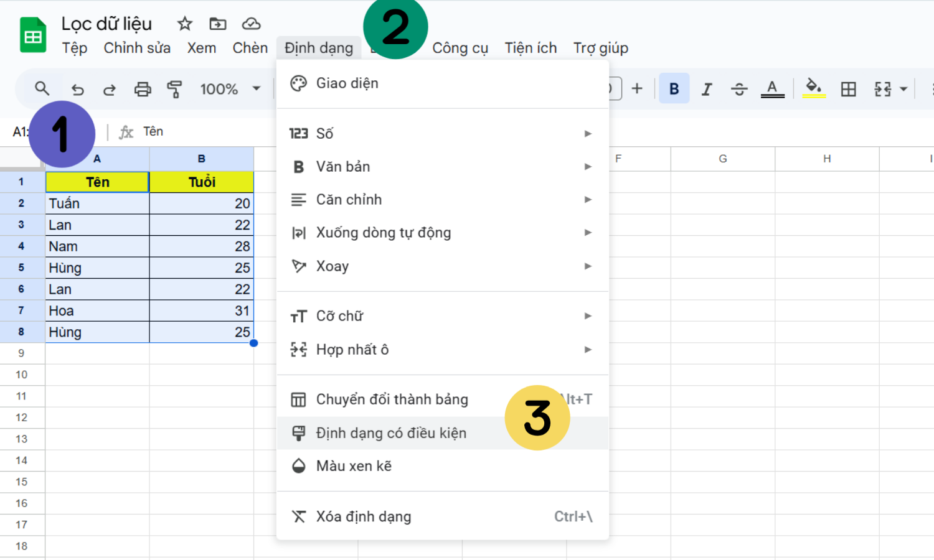
Task: Open the 'Công cụ' menu
Action: pos(460,47)
